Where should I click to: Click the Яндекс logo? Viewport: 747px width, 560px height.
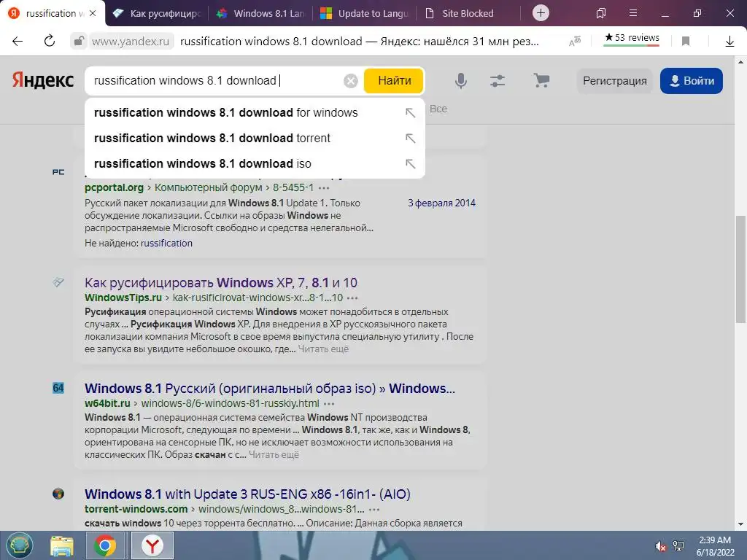tap(43, 80)
